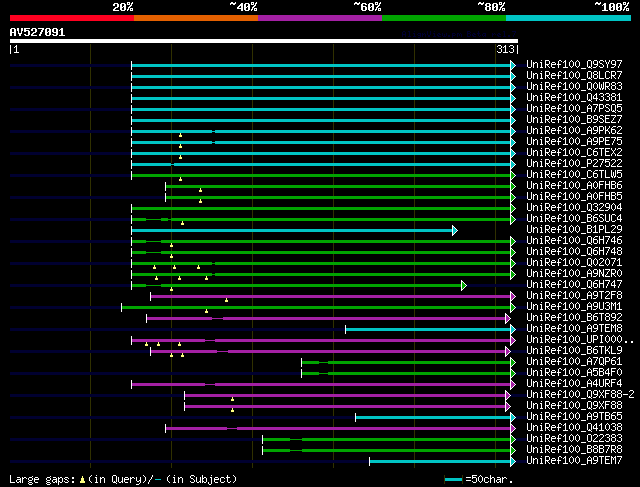
Task: Click the UniRef100_C6TLW5 label
Action: [574, 175]
